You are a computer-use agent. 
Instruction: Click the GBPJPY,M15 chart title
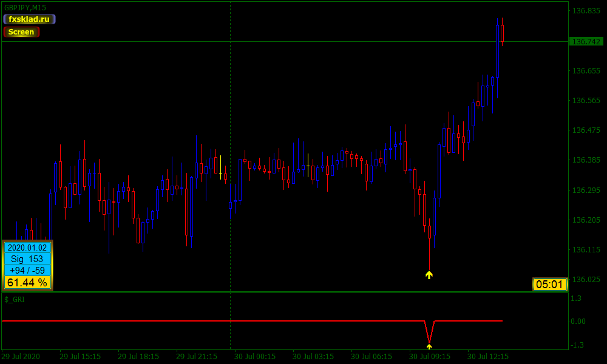pyautogui.click(x=25, y=8)
